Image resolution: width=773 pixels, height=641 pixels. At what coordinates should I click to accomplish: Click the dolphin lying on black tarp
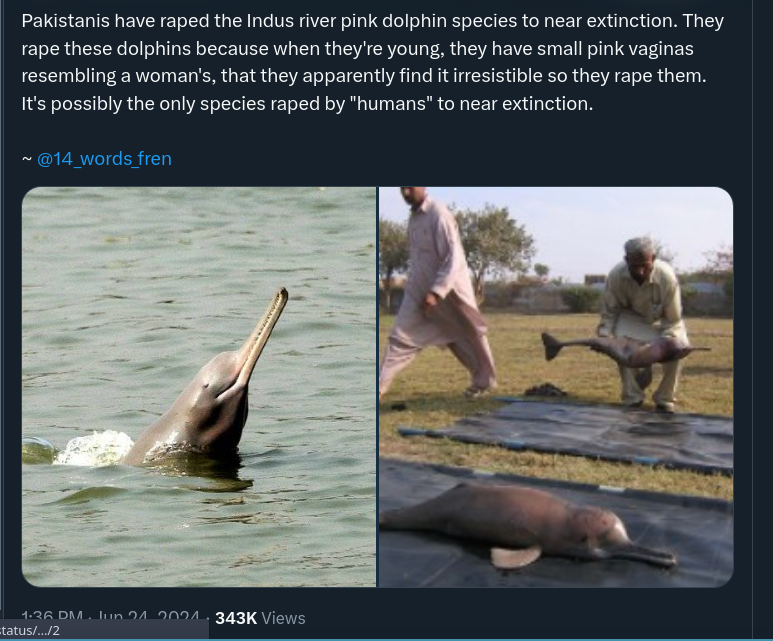tap(527, 525)
